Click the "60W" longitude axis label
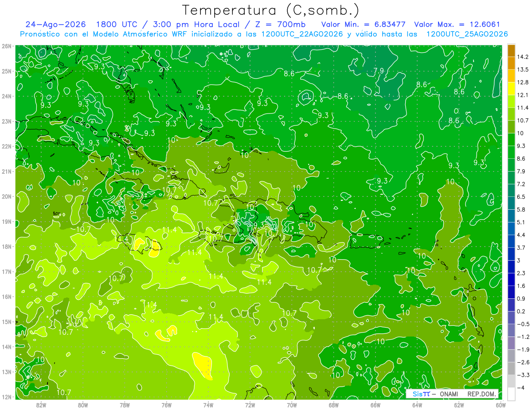 pos(501,405)
